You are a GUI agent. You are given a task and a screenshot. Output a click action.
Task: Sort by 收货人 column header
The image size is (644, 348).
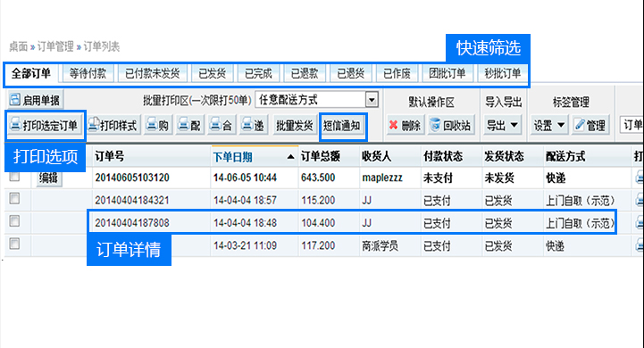pos(377,156)
